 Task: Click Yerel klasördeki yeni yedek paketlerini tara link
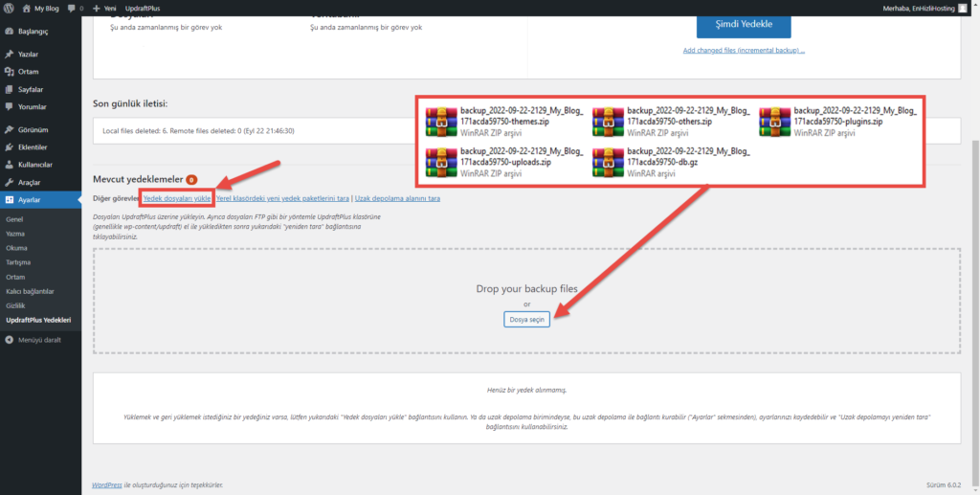click(x=282, y=198)
